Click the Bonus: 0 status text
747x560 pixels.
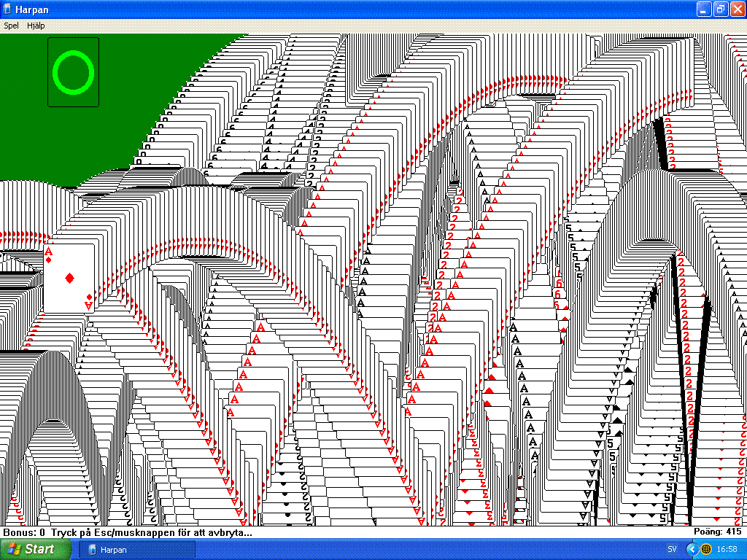24,532
